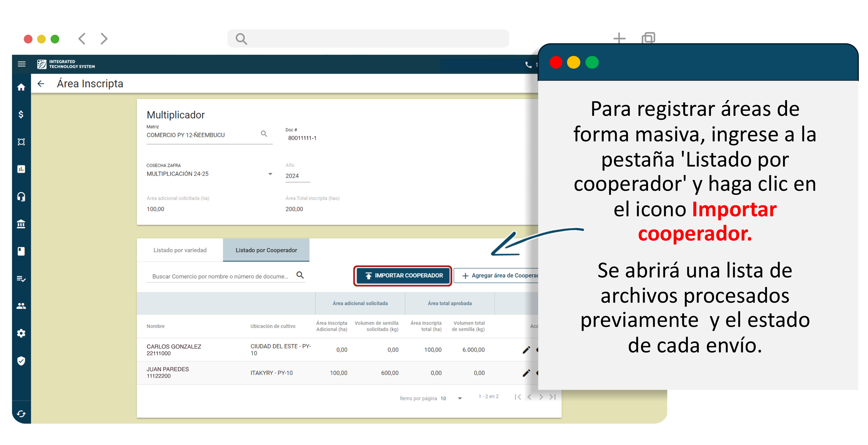Image resolution: width=868 pixels, height=445 pixels.
Task: Open the headset support icon
Action: [21, 196]
